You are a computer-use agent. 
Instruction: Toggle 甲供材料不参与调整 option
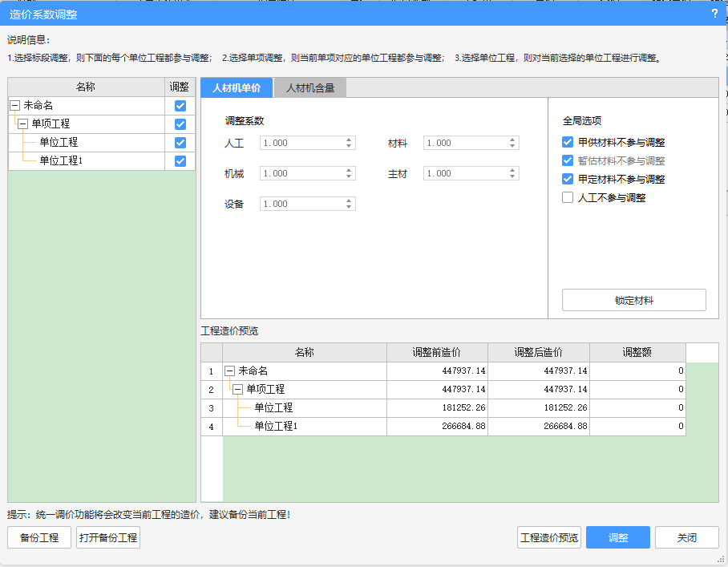pyautogui.click(x=568, y=143)
